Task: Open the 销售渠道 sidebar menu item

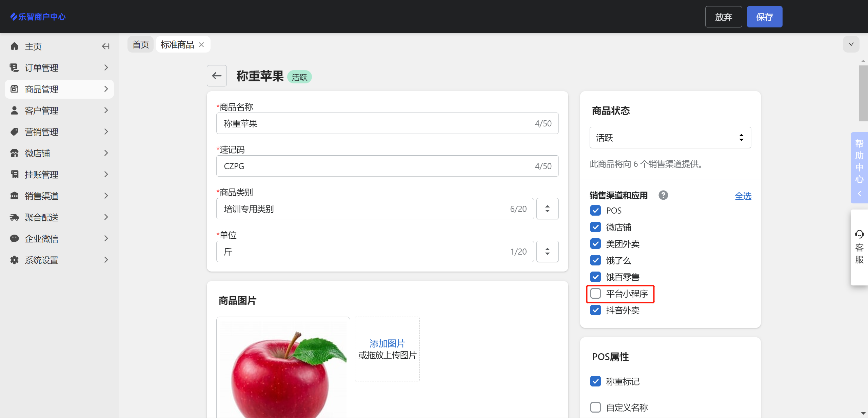Action: [x=59, y=196]
